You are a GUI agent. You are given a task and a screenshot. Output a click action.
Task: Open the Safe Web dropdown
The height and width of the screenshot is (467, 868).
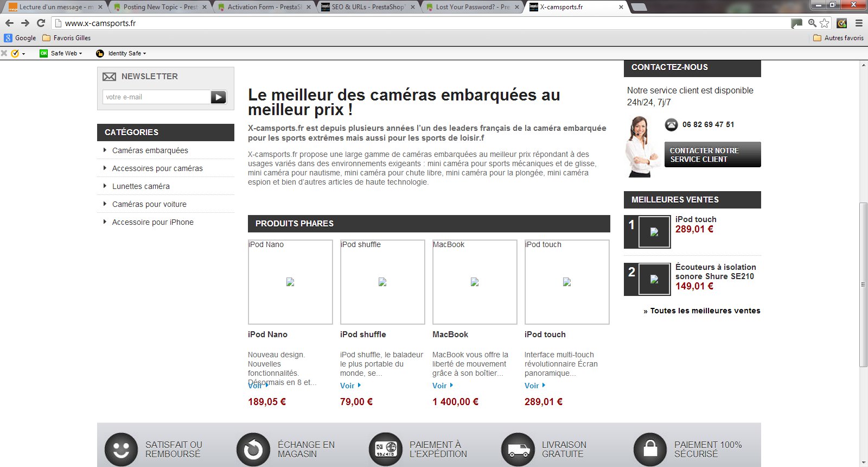click(61, 53)
